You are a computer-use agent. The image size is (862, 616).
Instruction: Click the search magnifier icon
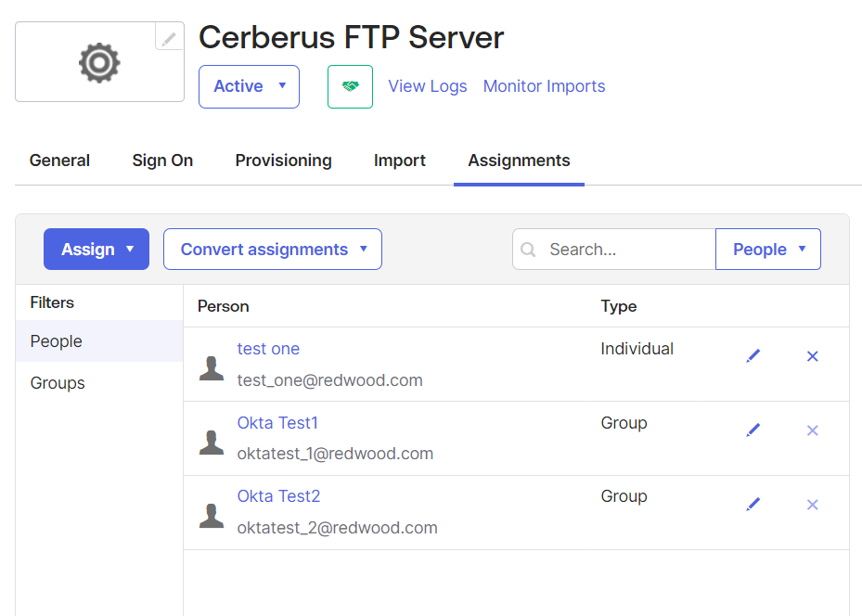click(x=528, y=250)
